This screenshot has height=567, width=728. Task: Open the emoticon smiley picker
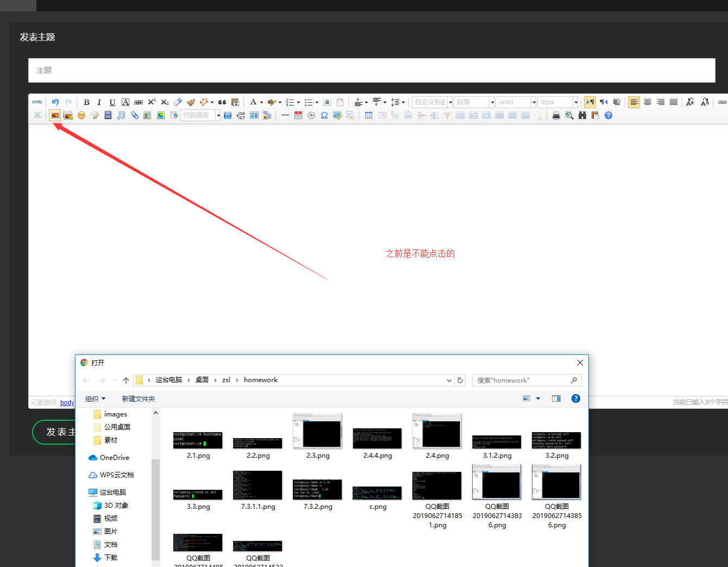click(81, 115)
